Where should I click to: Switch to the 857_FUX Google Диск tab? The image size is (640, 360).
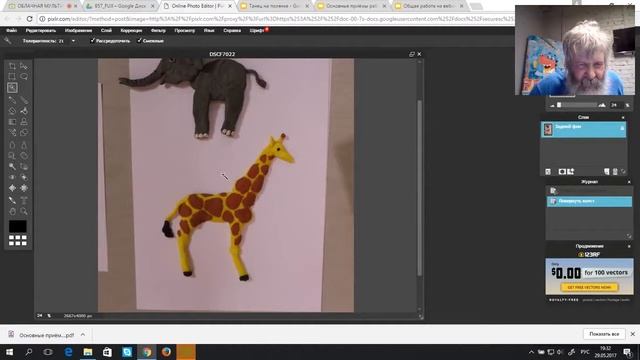pos(120,6)
